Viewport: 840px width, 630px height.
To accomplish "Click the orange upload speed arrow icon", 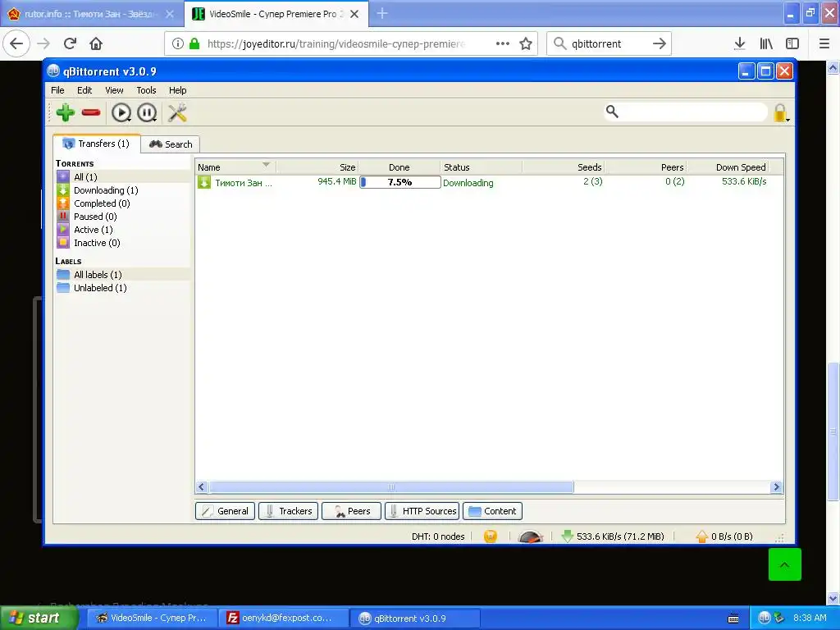I will tap(702, 536).
